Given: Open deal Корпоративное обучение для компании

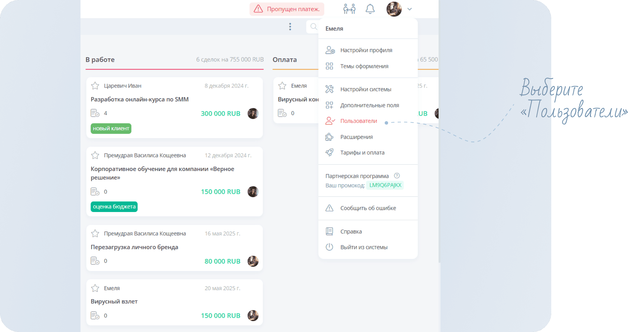Looking at the screenshot, I should (162, 173).
